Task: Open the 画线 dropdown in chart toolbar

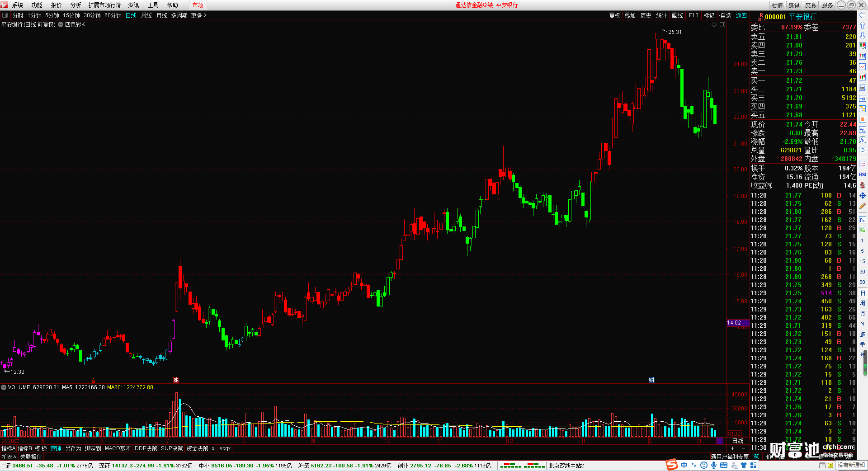Action: click(678, 15)
